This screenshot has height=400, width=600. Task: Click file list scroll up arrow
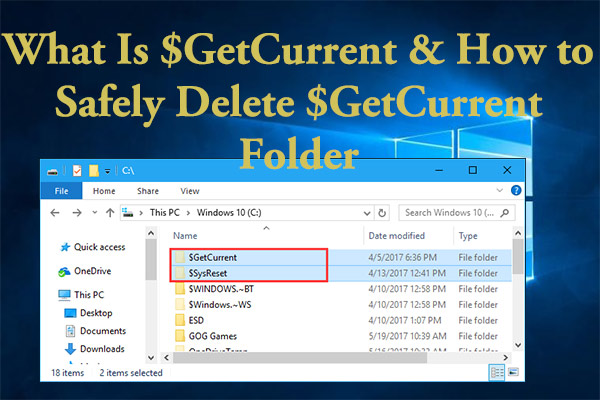pos(518,233)
